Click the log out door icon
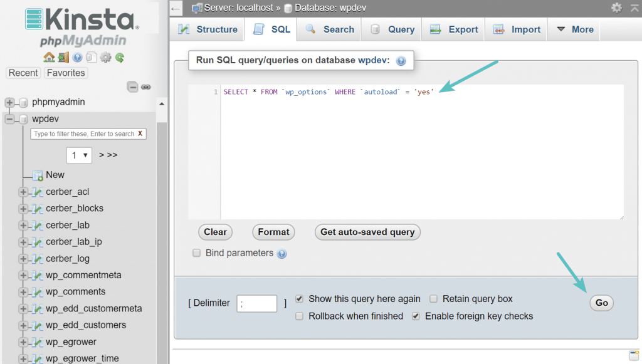This screenshot has height=364, width=642. click(63, 58)
